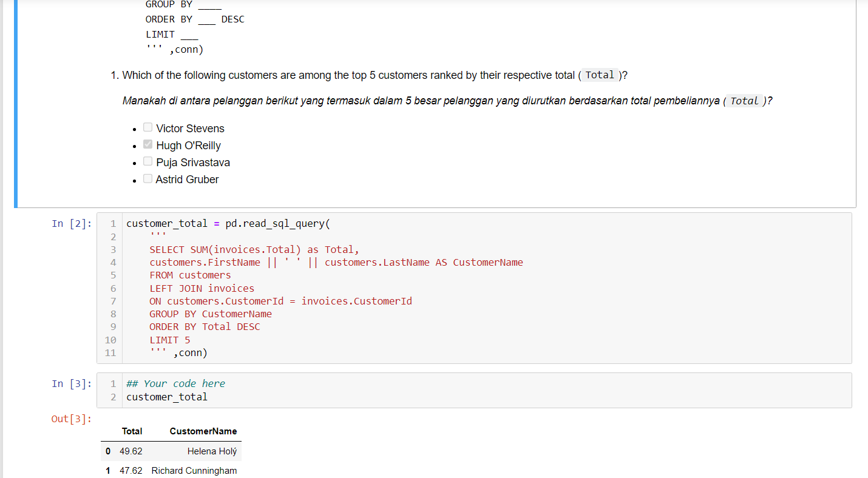Viewport: 868px width, 478px height.
Task: Click the 'LIMIT 5' line of SQL code
Action: coord(168,340)
